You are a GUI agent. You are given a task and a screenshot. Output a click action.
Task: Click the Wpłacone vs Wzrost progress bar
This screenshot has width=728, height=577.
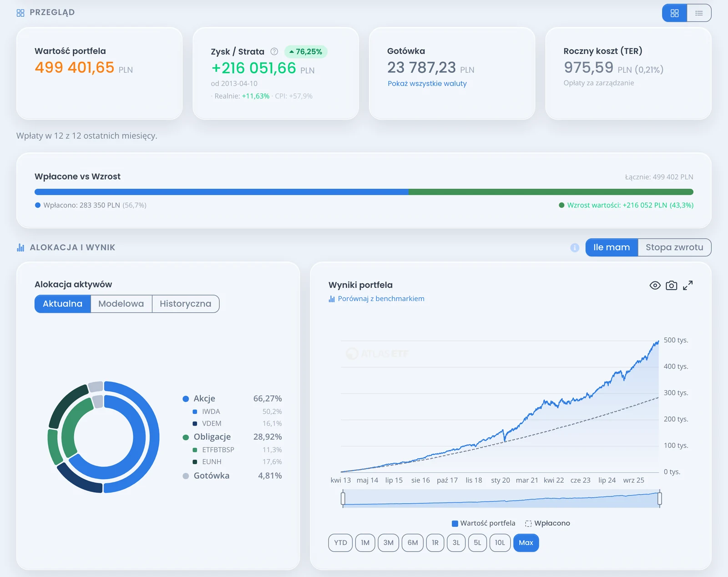[x=364, y=192]
